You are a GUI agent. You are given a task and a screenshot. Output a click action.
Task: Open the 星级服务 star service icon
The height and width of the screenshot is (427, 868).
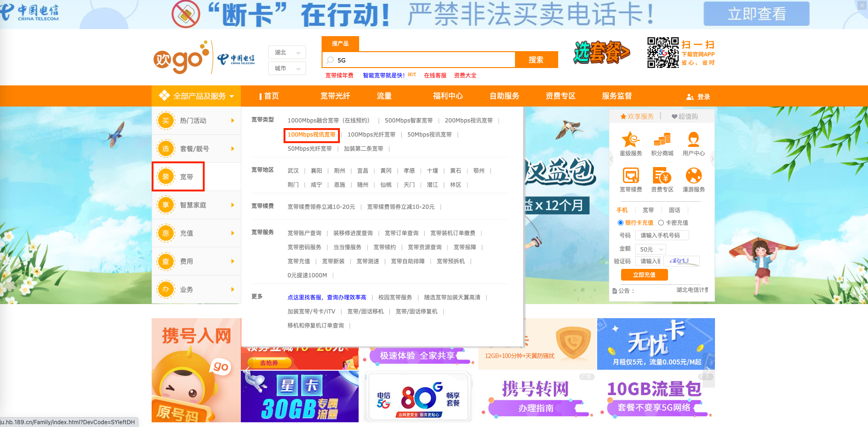point(631,143)
